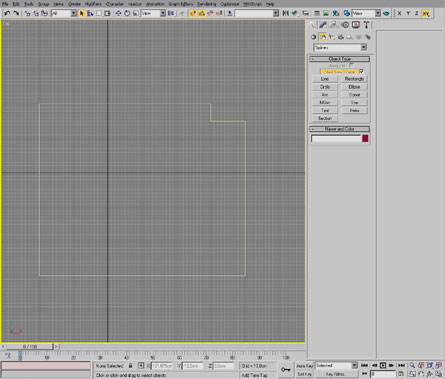Click the time slider frame handle
Image resolution: width=445 pixels, height=379 pixels.
coord(30,347)
